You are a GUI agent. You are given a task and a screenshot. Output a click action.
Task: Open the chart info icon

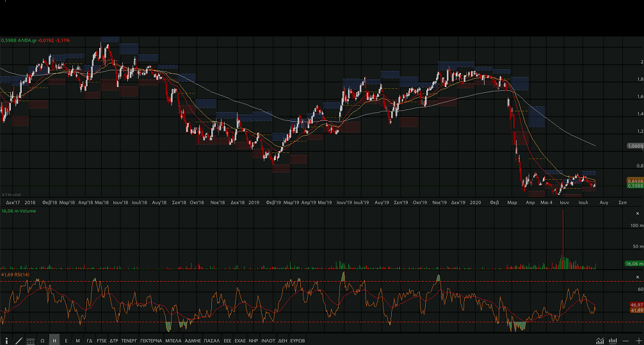point(6,341)
